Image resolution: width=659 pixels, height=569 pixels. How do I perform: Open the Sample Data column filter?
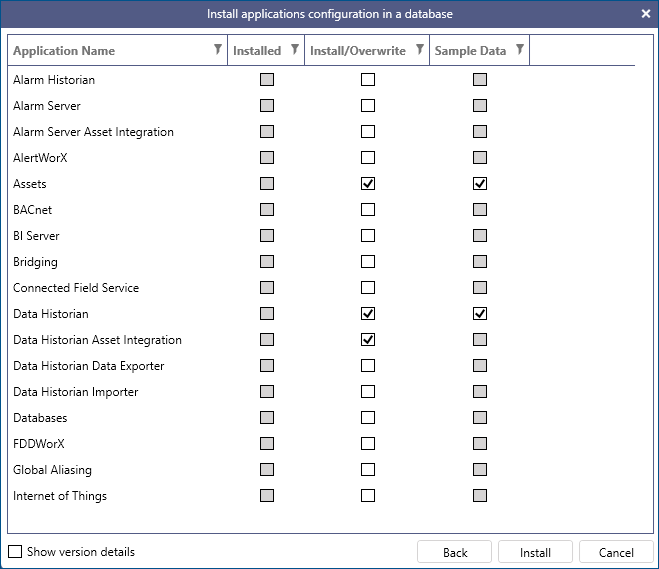pos(520,50)
